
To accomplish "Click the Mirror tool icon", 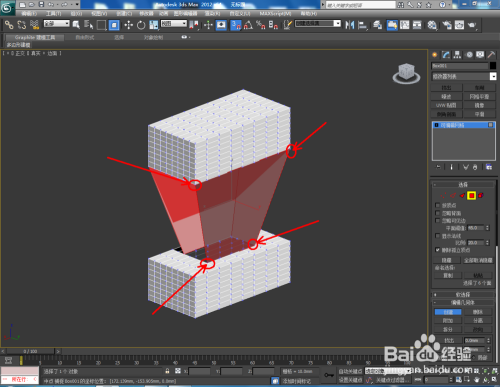I will [x=349, y=25].
